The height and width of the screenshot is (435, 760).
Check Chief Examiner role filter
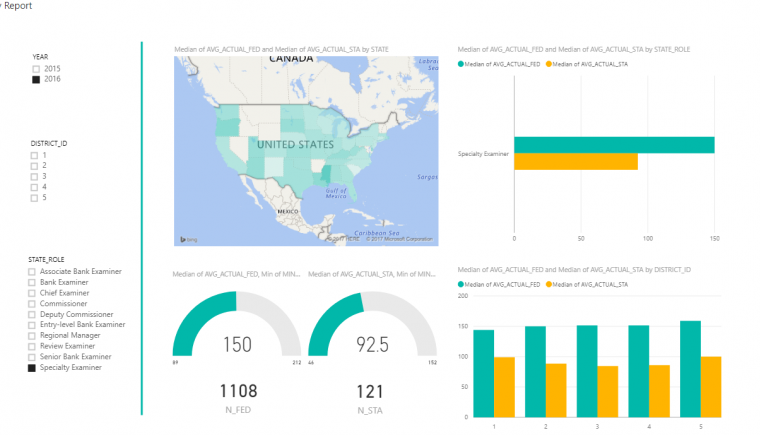tap(32, 293)
